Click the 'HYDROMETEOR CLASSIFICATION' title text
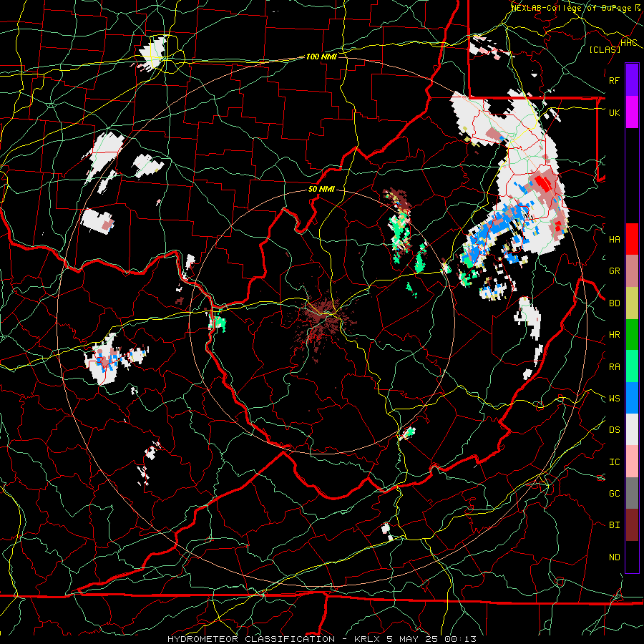The image size is (644, 644). pyautogui.click(x=251, y=639)
